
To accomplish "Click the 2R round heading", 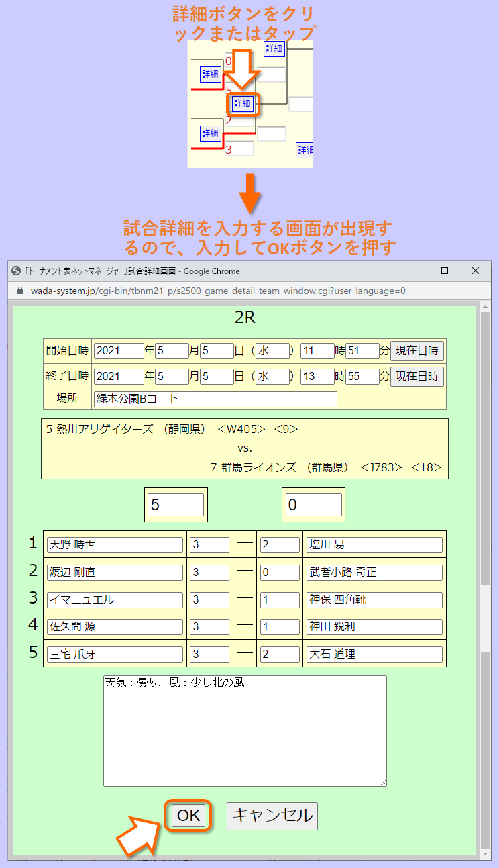I will [245, 318].
